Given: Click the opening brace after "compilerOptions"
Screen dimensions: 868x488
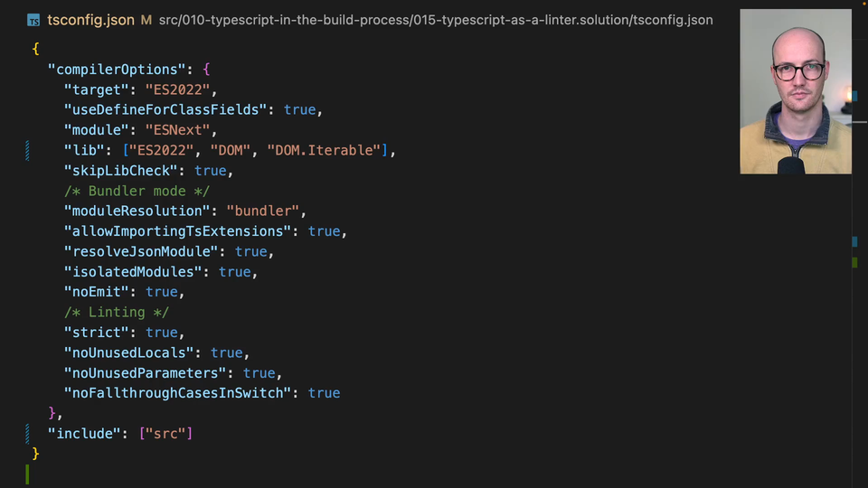Looking at the screenshot, I should [206, 69].
